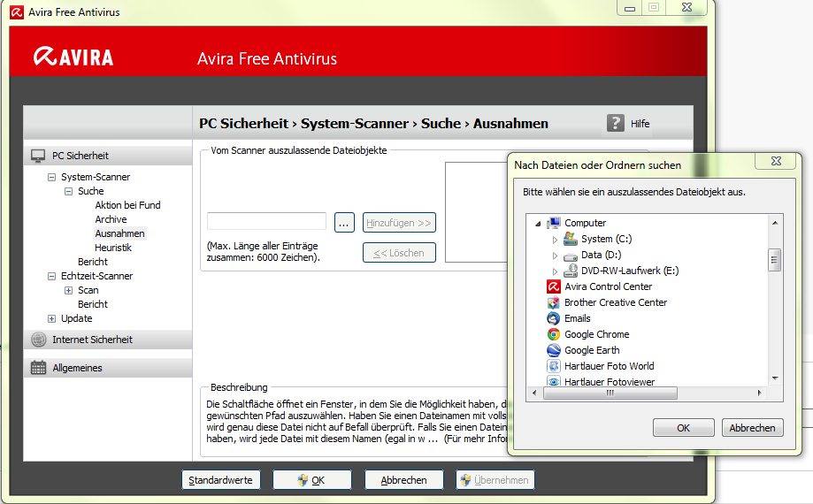
Task: Confirm settings with the main window OK button
Action: coord(312,480)
